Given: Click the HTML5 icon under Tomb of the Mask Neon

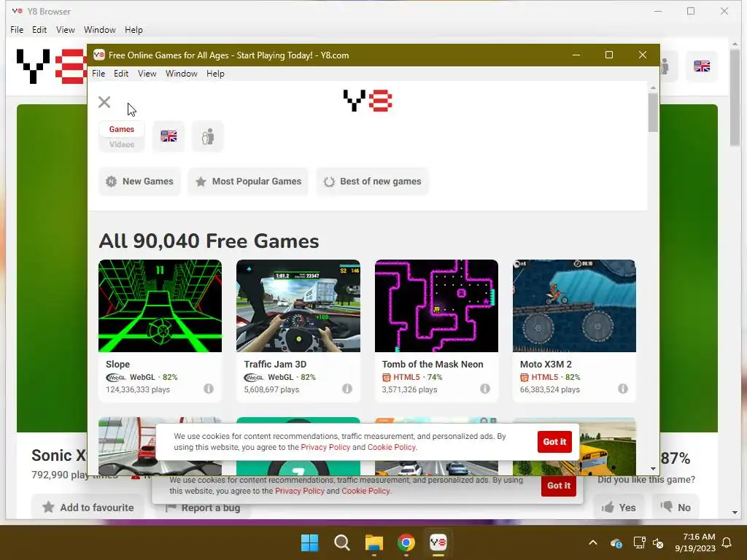Looking at the screenshot, I should [387, 378].
